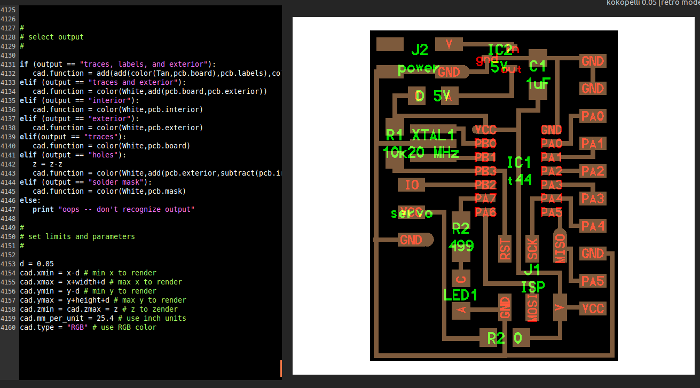Screen dimensions: 700x388
Task: Click the '1uF' value label
Action: [x=538, y=84]
